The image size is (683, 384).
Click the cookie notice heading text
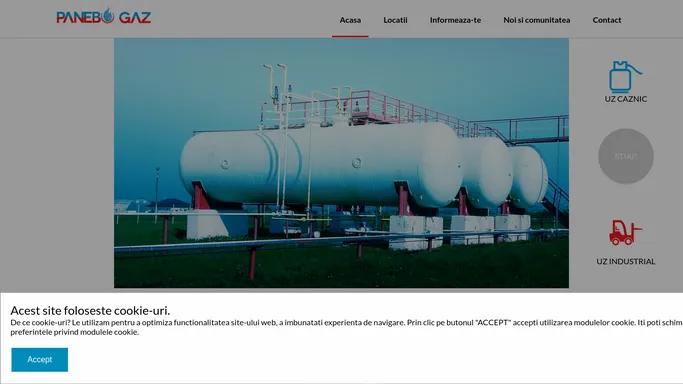90,310
